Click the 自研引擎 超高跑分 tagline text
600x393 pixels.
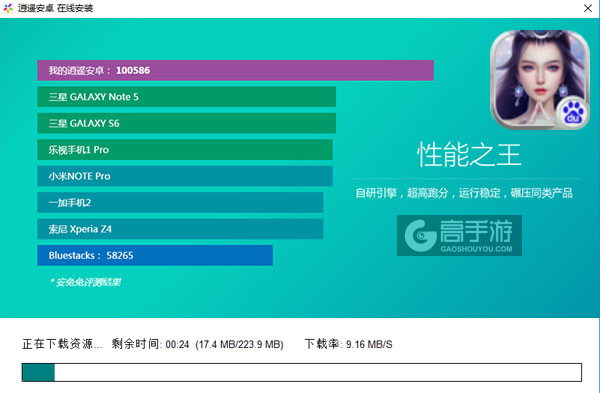coord(464,193)
